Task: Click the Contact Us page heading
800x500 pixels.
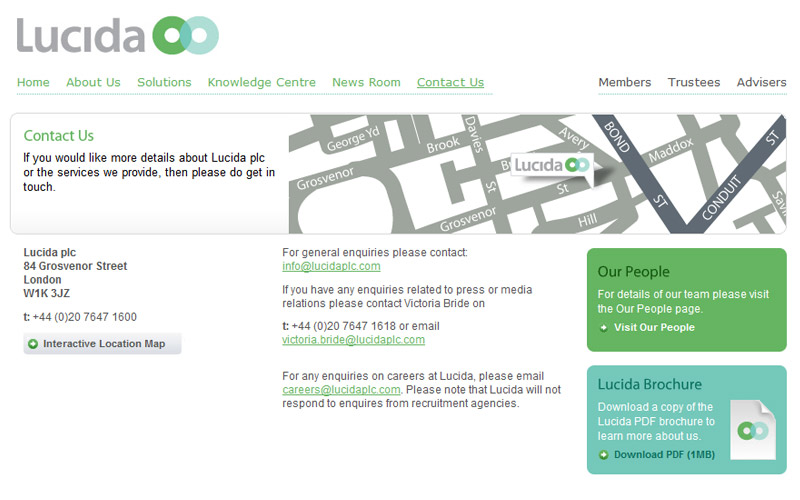Action: [59, 136]
